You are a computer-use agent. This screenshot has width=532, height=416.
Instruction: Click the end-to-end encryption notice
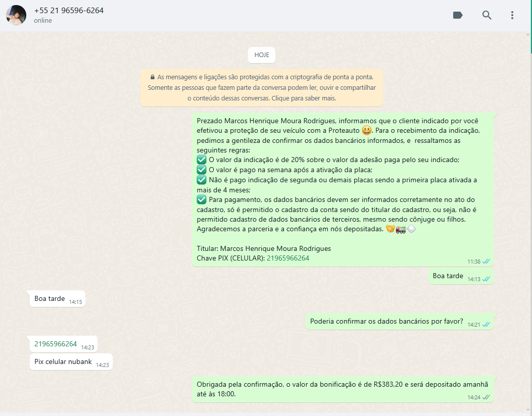tap(261, 88)
